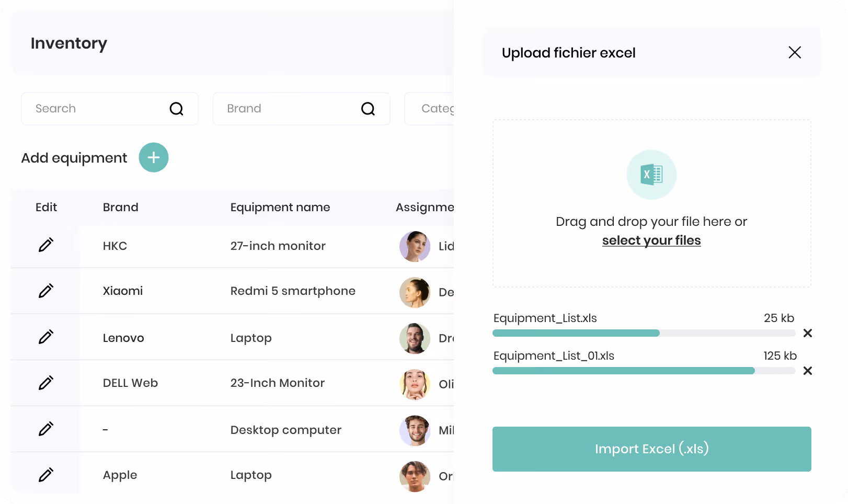Select the Lenovo brand cell
This screenshot has height=504, width=848.
pos(123,338)
